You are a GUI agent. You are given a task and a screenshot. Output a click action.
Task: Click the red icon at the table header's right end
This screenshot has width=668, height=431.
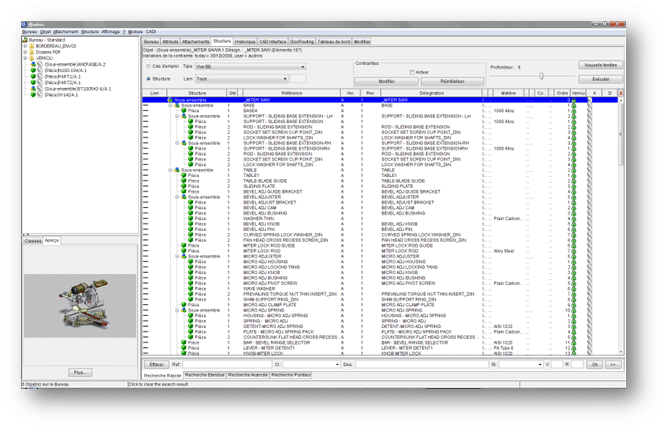[x=621, y=93]
